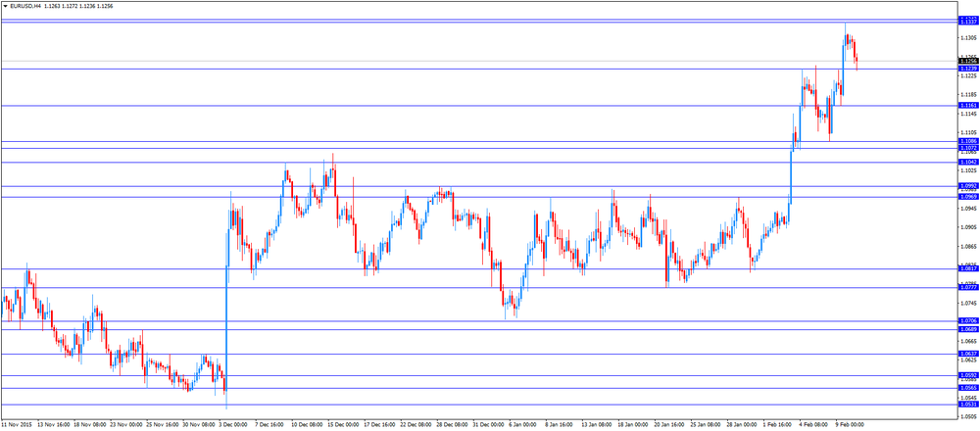Click the 1.0592 level price label

pos(968,375)
